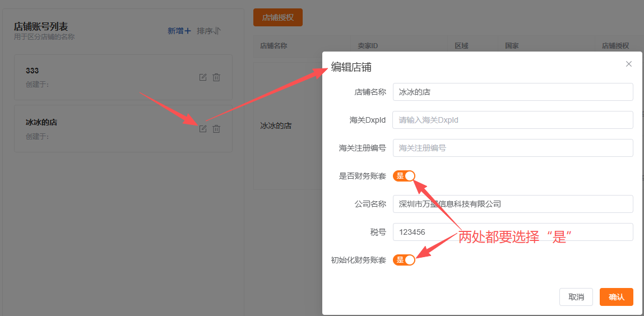Image resolution: width=644 pixels, height=316 pixels.
Task: Click the 海关注册编号 input field
Action: tap(512, 148)
